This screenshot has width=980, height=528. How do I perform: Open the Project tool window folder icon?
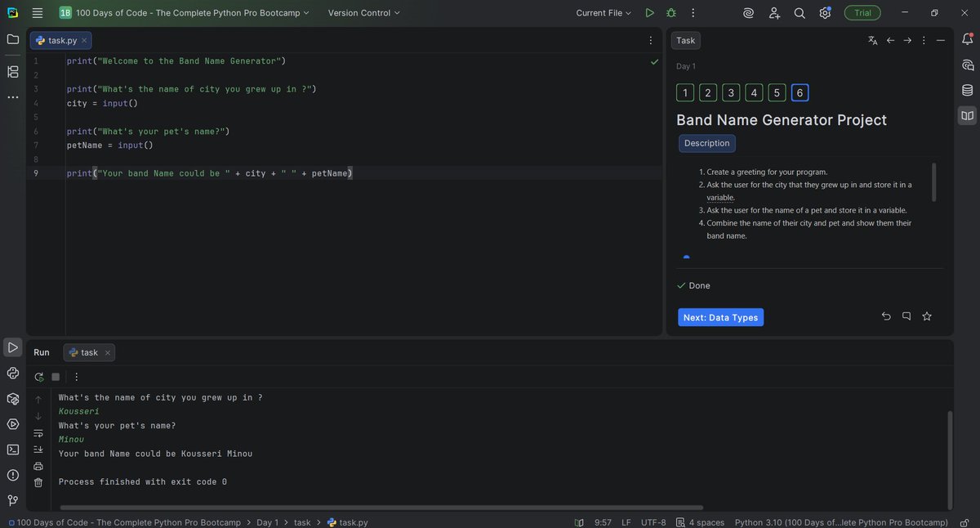13,39
